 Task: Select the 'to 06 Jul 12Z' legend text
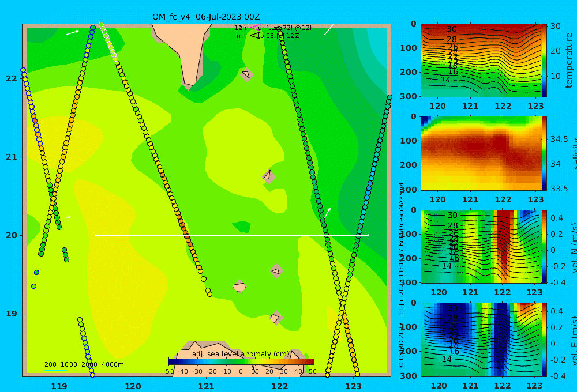pyautogui.click(x=279, y=36)
